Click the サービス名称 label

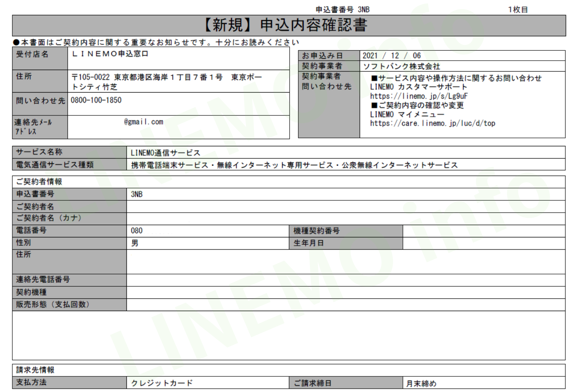coord(39,152)
